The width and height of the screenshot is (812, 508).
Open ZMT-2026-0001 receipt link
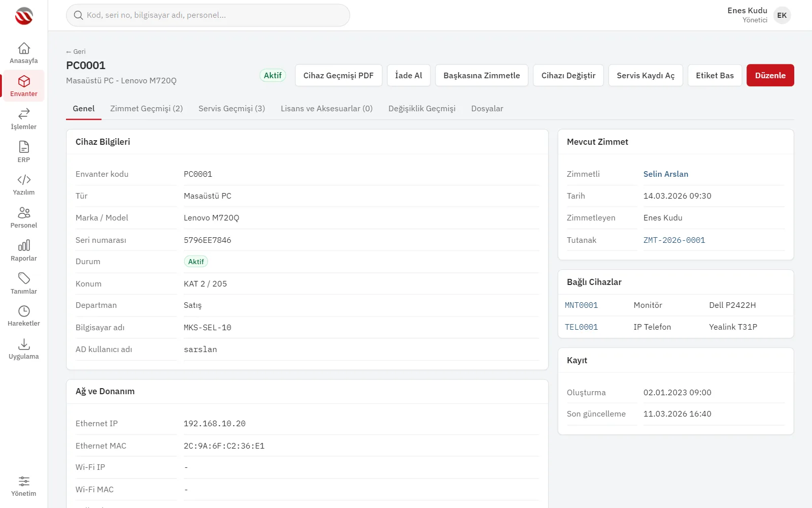pyautogui.click(x=674, y=240)
